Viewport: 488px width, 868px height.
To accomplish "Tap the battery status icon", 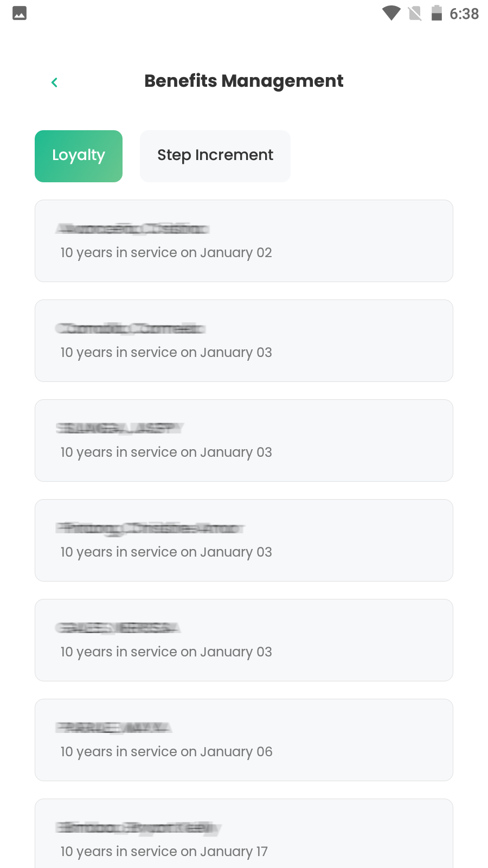I will (436, 13).
